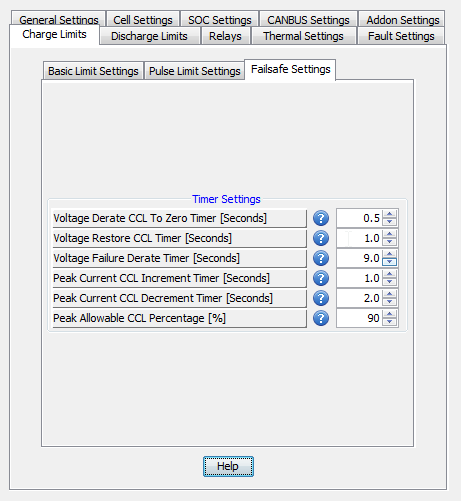Select the Charge Limits tab
Image resolution: width=461 pixels, height=501 pixels.
click(x=54, y=34)
